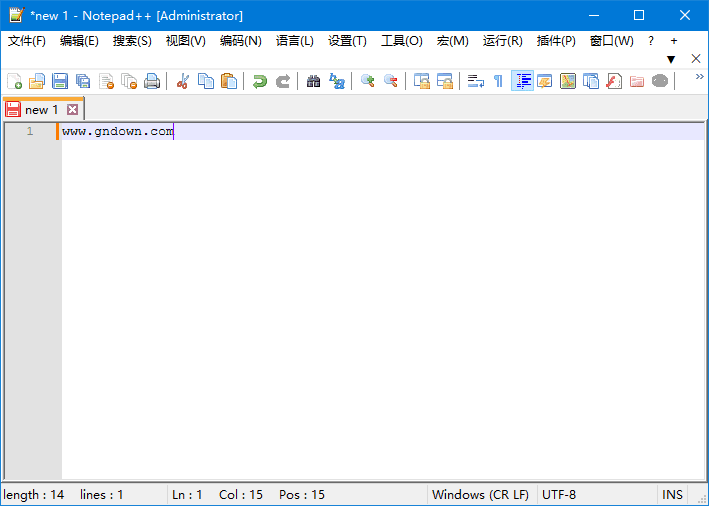Toggle Word Wrap toolbar icon
709x507 pixels.
(476, 81)
